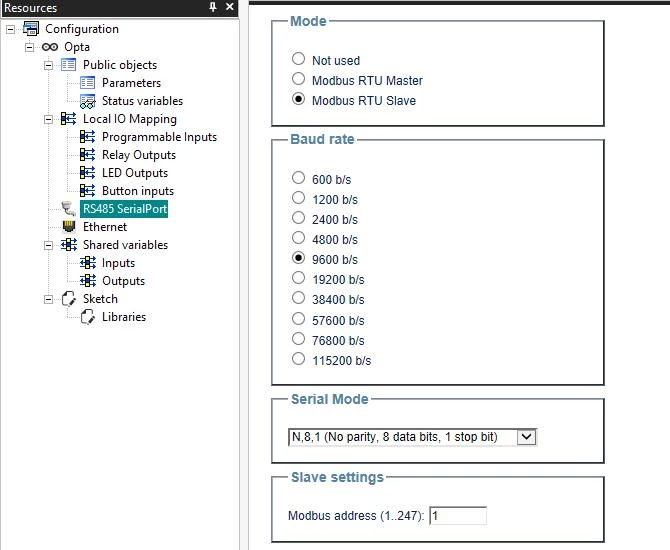Select RS485 SerialPort in the tree
Image resolution: width=670 pixels, height=550 pixels.
click(124, 209)
